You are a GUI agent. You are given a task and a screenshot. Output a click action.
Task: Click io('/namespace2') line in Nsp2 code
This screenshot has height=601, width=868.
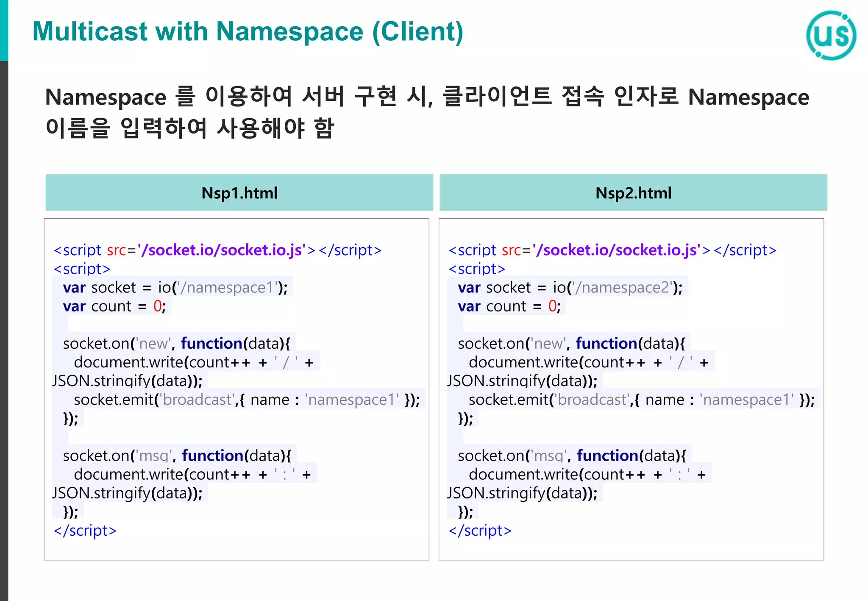click(x=570, y=287)
